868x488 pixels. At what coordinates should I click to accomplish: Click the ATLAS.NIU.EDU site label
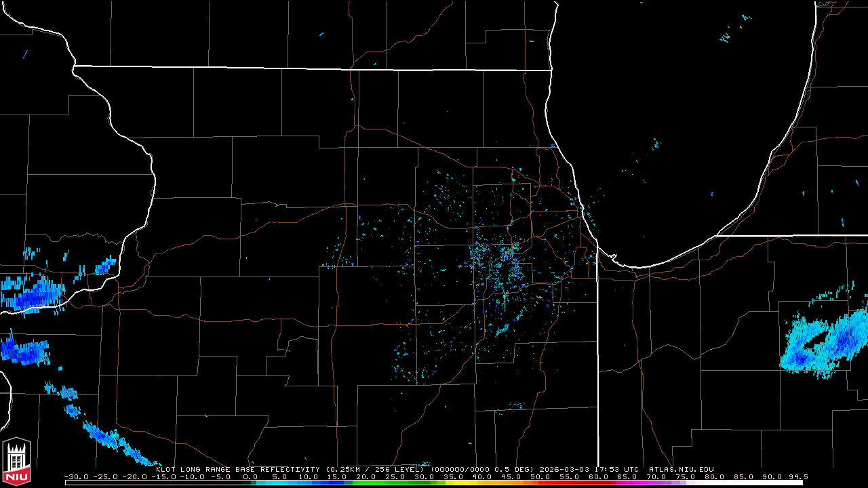point(682,469)
